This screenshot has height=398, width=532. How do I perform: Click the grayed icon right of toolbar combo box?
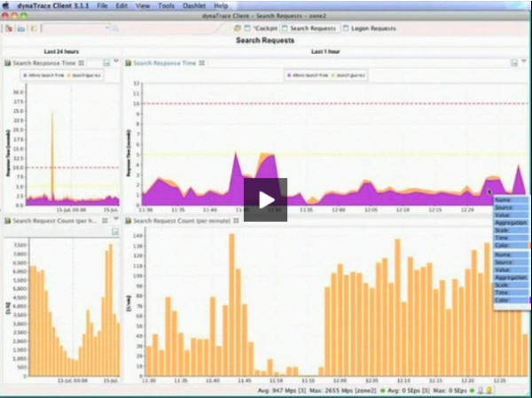tap(115, 28)
